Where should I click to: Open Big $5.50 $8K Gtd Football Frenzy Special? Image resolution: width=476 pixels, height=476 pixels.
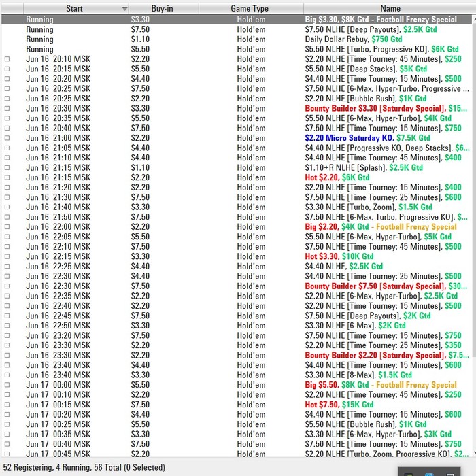coord(237,385)
